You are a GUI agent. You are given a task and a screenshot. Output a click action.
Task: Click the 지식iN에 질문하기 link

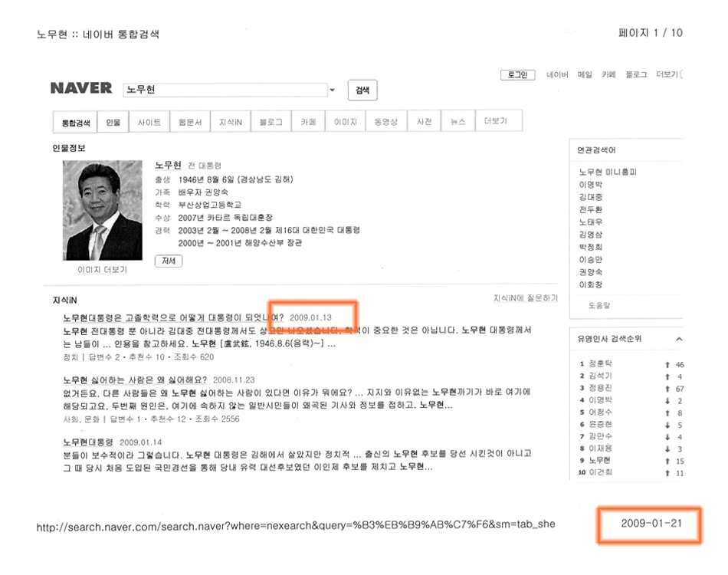(x=525, y=297)
